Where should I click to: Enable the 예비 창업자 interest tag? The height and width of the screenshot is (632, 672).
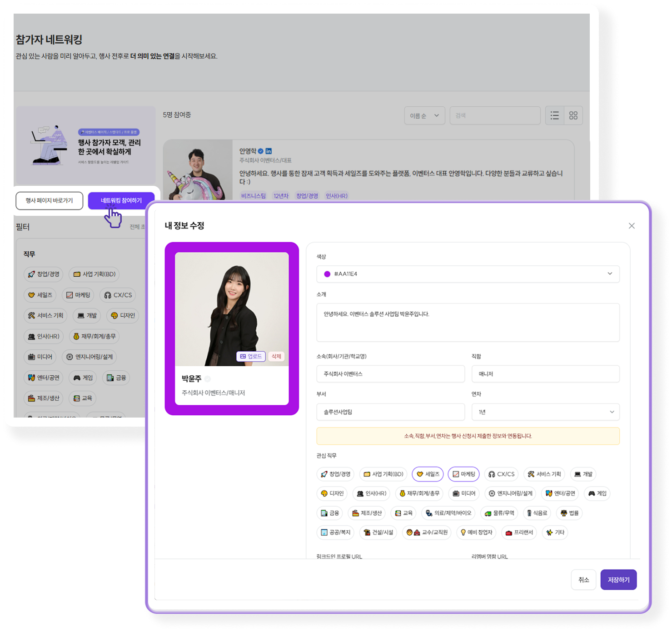click(476, 532)
